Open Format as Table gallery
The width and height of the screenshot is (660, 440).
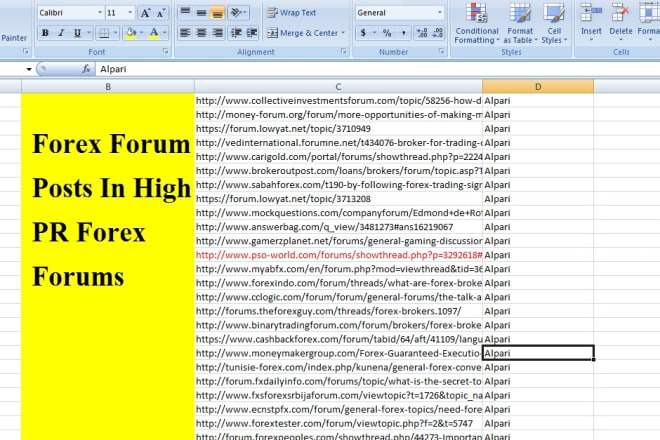520,24
